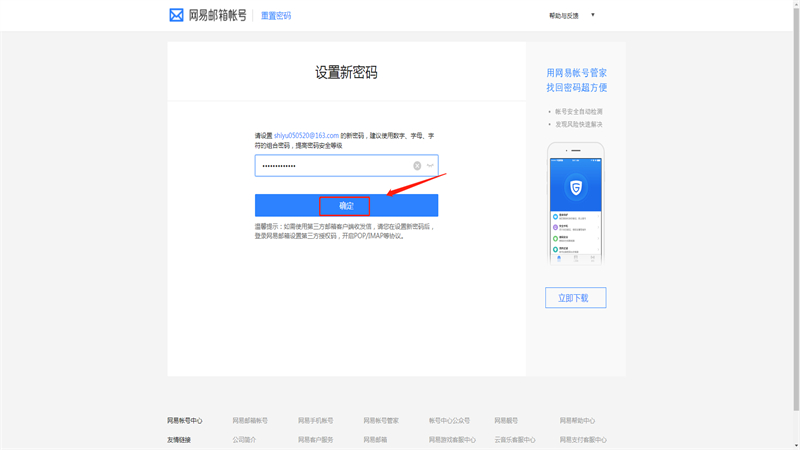Viewport: 800px width, 450px height.
Task: Clear the password field with the X icon
Action: [x=417, y=166]
